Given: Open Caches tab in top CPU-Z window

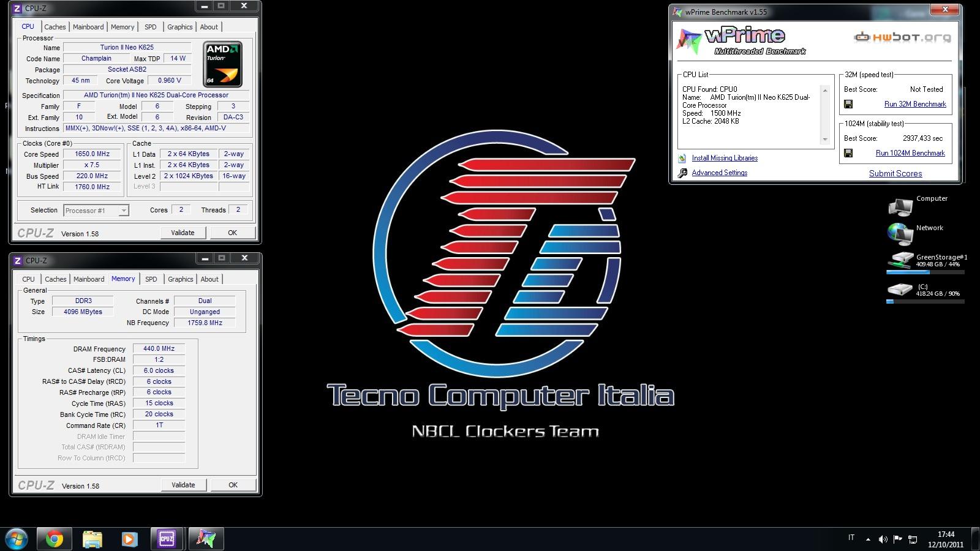Looking at the screenshot, I should click(x=55, y=27).
